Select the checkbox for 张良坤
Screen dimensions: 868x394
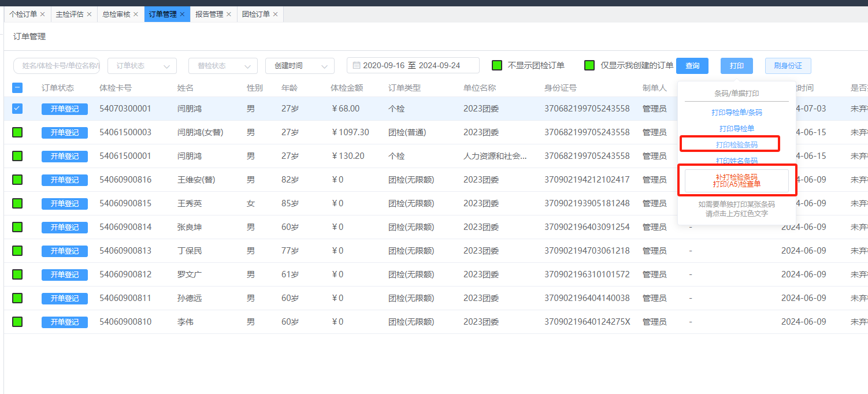coord(17,227)
